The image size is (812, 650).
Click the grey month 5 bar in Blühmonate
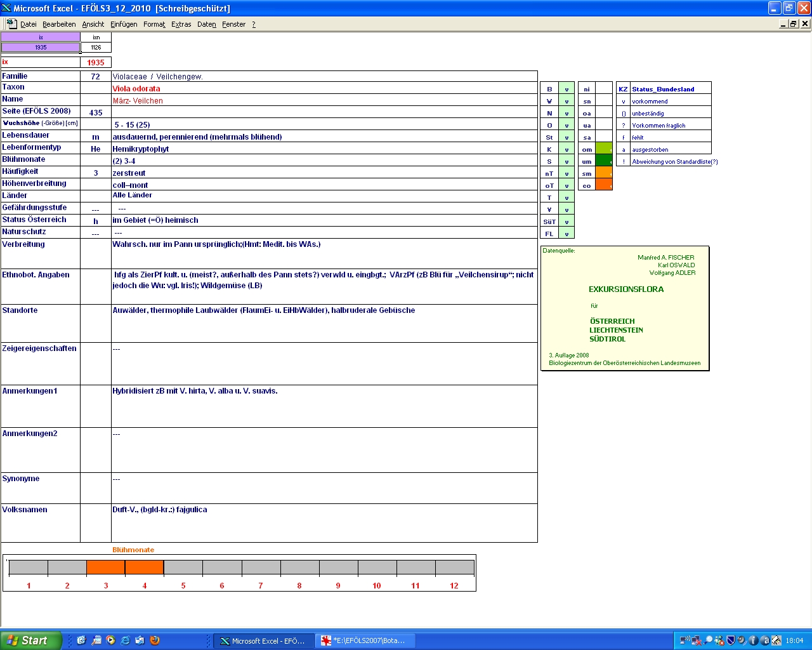(183, 567)
